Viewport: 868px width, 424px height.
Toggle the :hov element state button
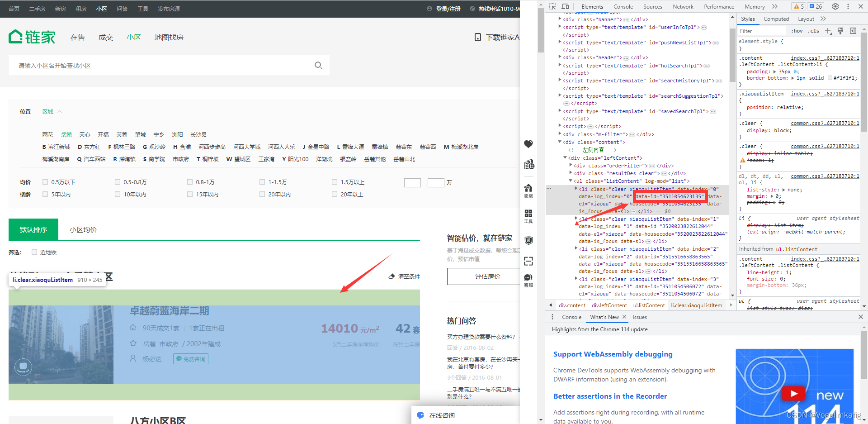click(797, 31)
